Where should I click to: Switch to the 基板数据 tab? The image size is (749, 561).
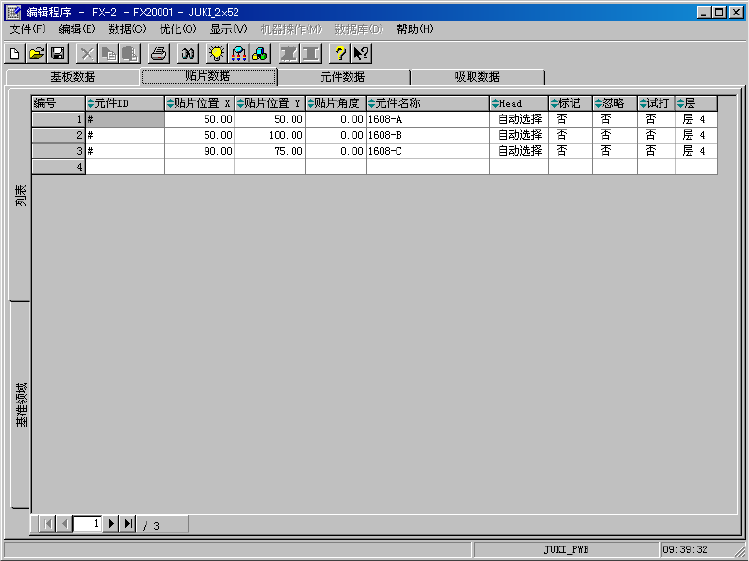(73, 77)
